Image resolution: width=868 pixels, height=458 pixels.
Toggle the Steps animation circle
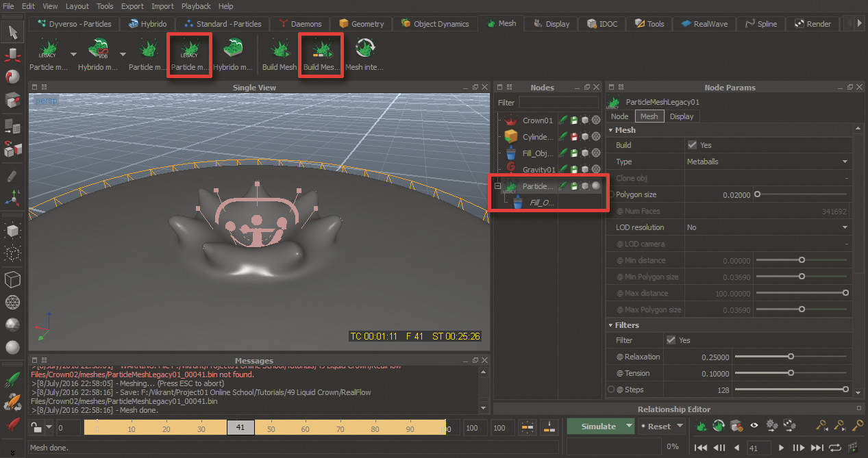click(x=611, y=390)
